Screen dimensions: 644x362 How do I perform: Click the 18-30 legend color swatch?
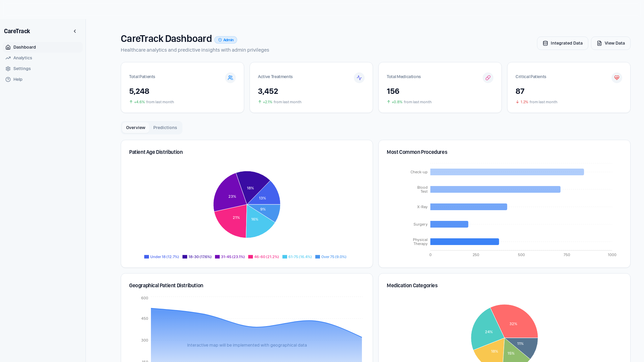185,257
